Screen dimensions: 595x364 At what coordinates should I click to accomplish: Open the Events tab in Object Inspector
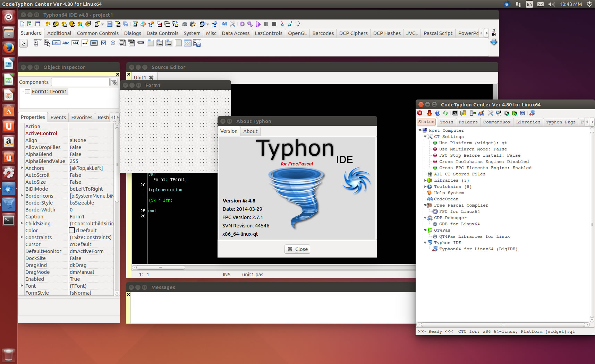point(58,118)
